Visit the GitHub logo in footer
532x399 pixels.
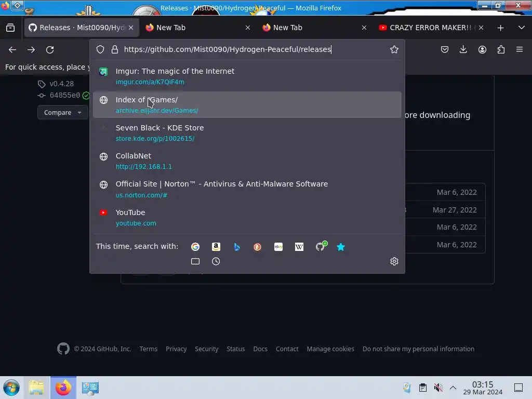63,349
